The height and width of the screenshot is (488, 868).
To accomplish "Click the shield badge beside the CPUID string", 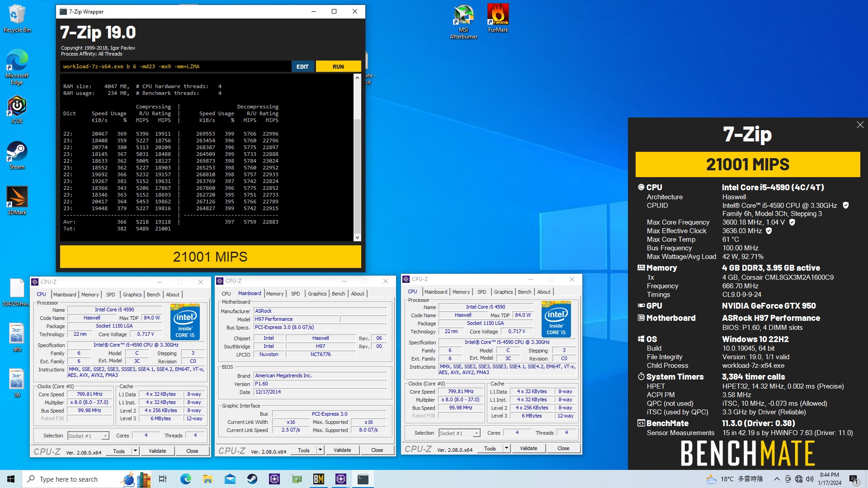I will pyautogui.click(x=846, y=205).
